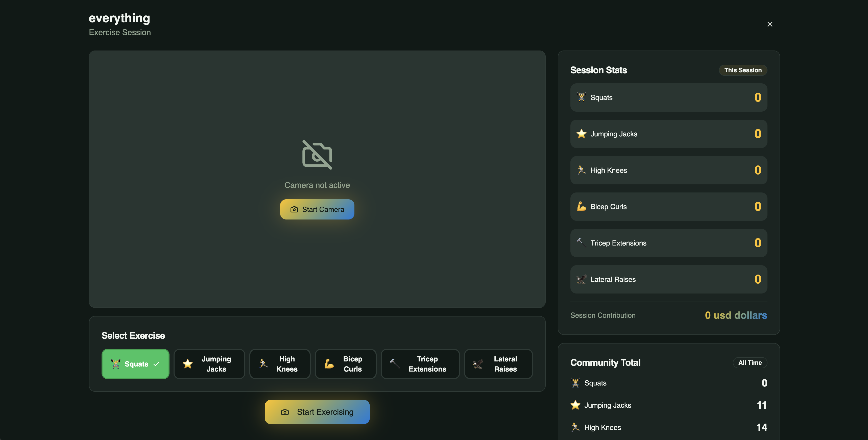Click the session contribution amount in usd dollars
The width and height of the screenshot is (868, 440).
tap(736, 315)
